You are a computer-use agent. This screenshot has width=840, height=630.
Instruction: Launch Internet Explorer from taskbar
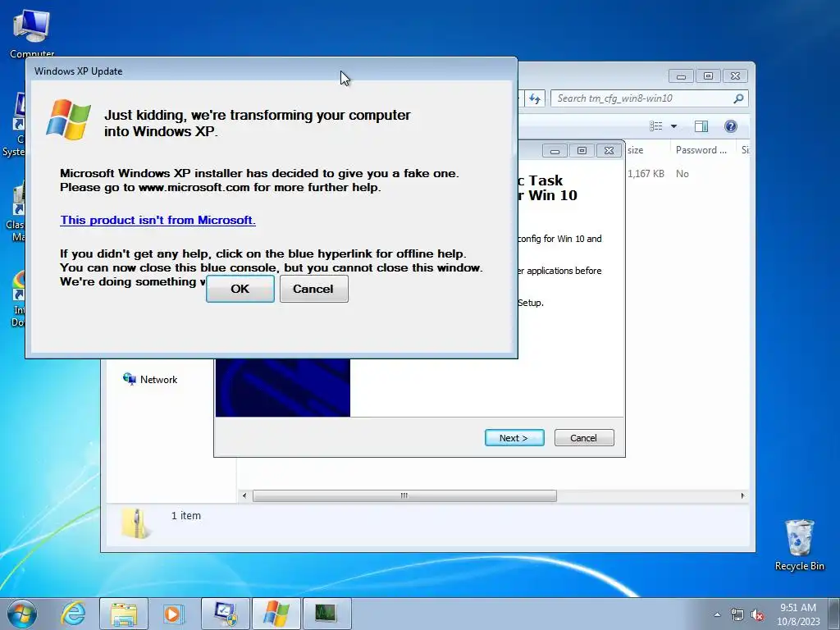pos(73,614)
